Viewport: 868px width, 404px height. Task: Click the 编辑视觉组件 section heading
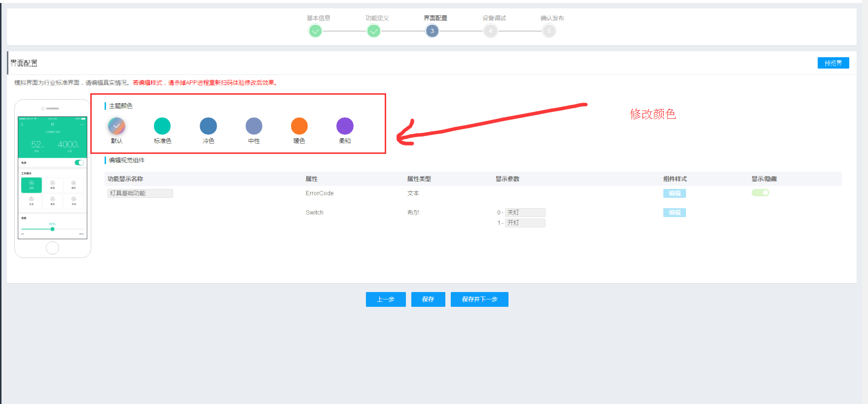(127, 160)
